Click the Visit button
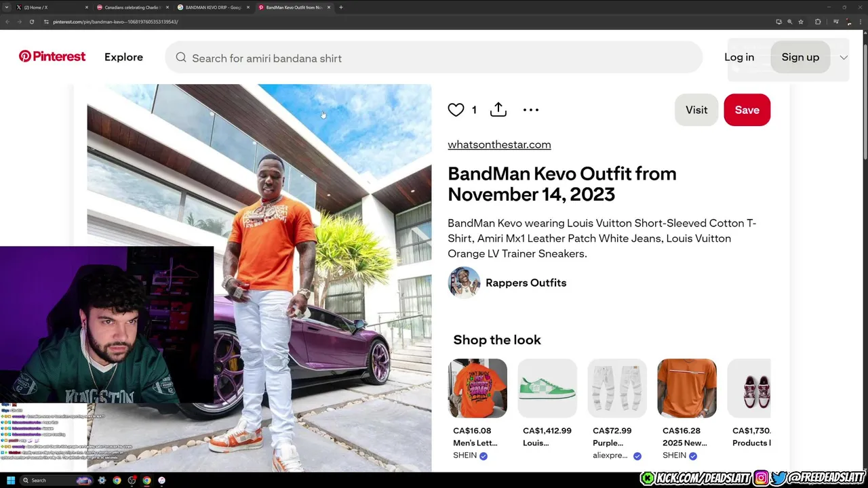The width and height of the screenshot is (868, 488). point(696,110)
